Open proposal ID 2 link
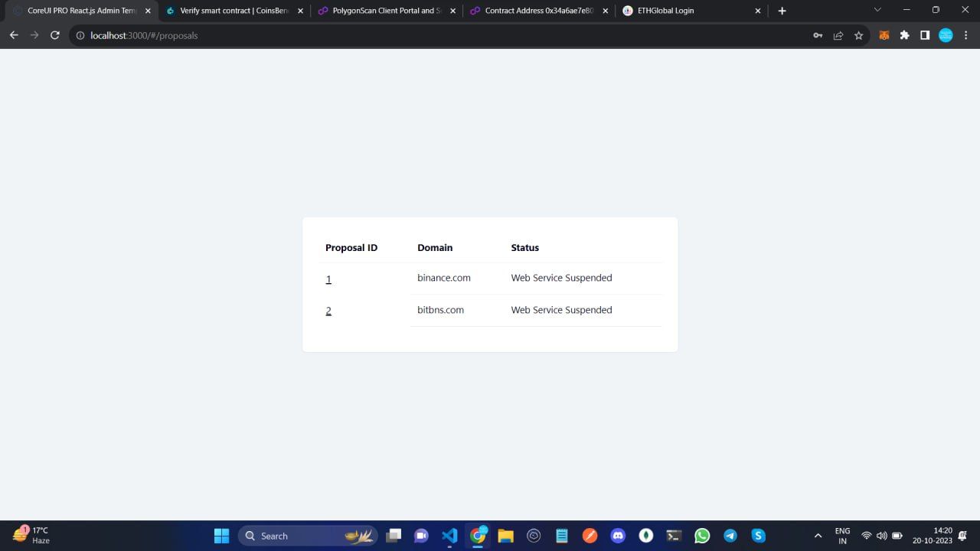 coord(328,311)
